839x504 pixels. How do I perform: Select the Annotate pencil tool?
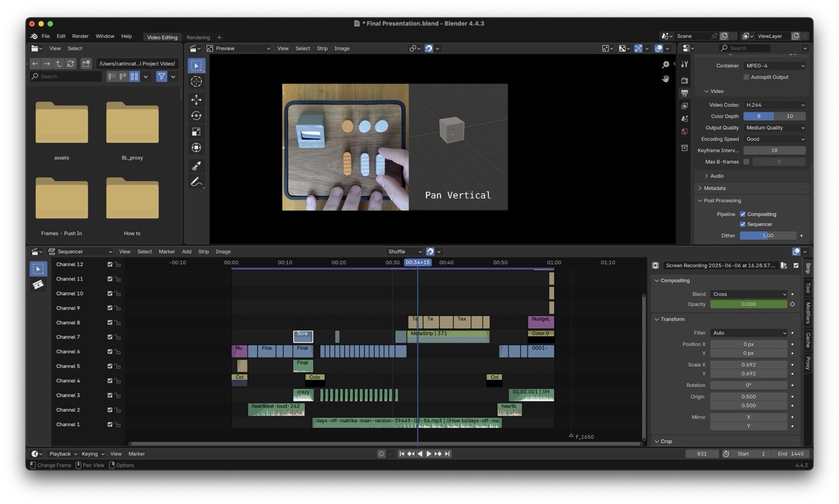point(196,182)
